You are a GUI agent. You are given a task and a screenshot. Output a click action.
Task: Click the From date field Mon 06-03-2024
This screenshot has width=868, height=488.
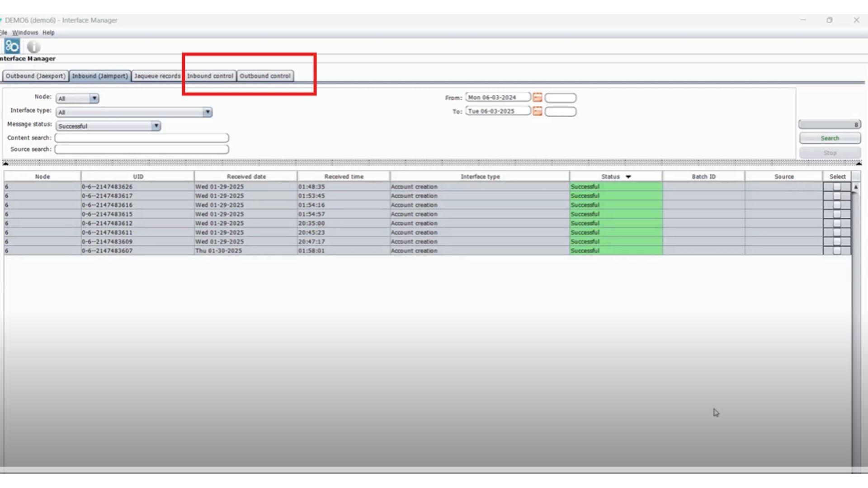[498, 98]
